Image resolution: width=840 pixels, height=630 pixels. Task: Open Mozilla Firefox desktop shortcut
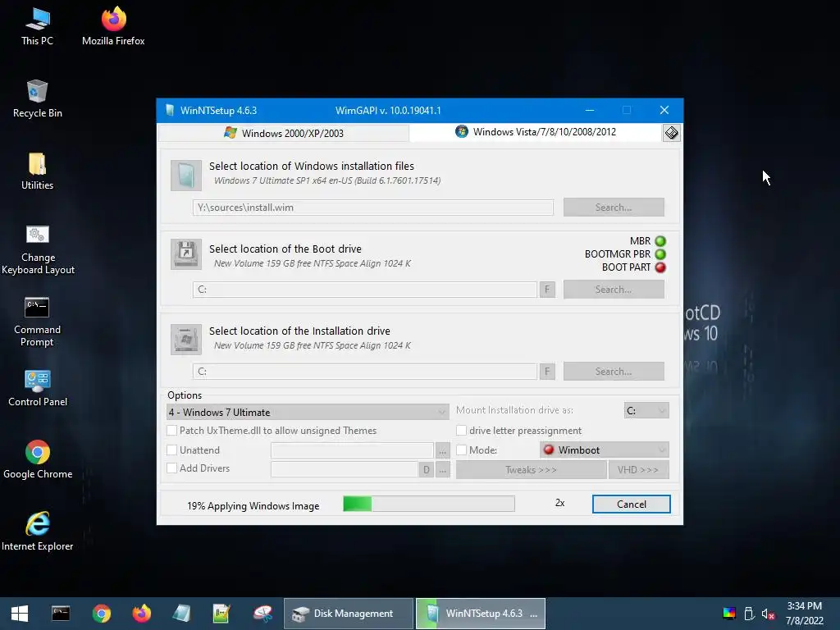(x=113, y=26)
